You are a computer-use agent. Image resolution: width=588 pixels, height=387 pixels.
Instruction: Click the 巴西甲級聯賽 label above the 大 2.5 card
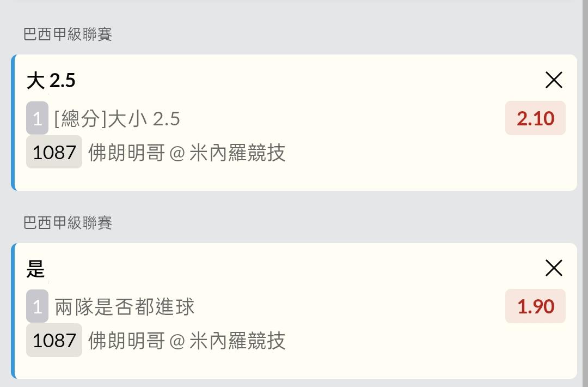click(x=68, y=34)
